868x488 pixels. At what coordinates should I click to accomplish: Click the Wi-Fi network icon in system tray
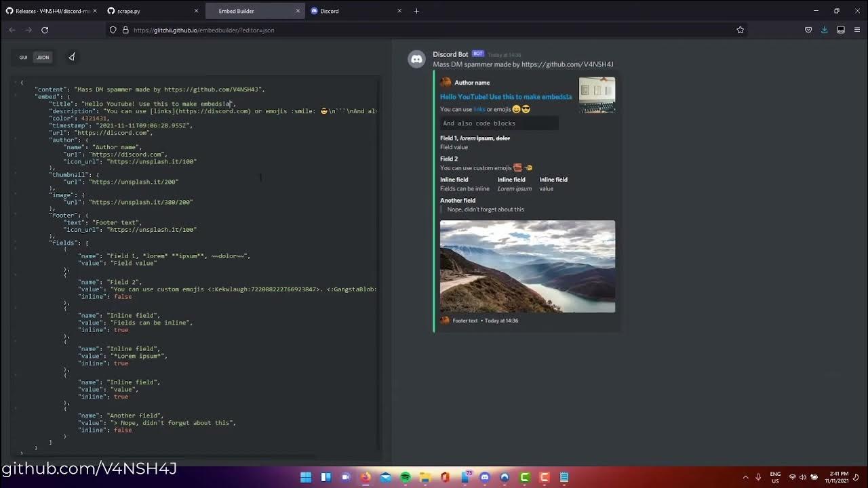tap(792, 477)
